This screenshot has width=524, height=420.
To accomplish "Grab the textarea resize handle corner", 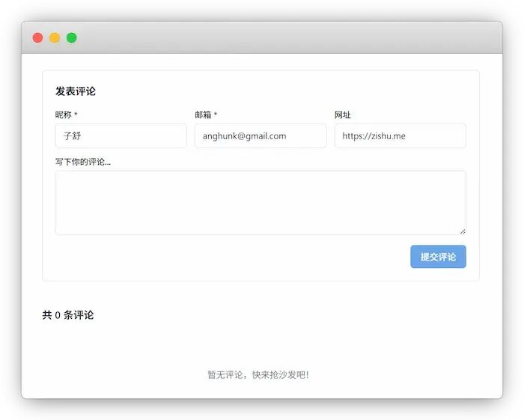I will coord(463,231).
